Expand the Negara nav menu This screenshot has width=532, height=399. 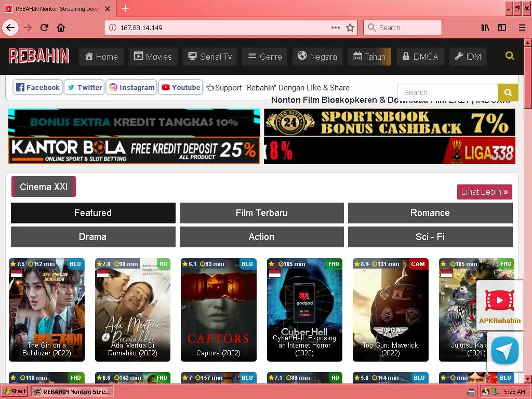[317, 56]
